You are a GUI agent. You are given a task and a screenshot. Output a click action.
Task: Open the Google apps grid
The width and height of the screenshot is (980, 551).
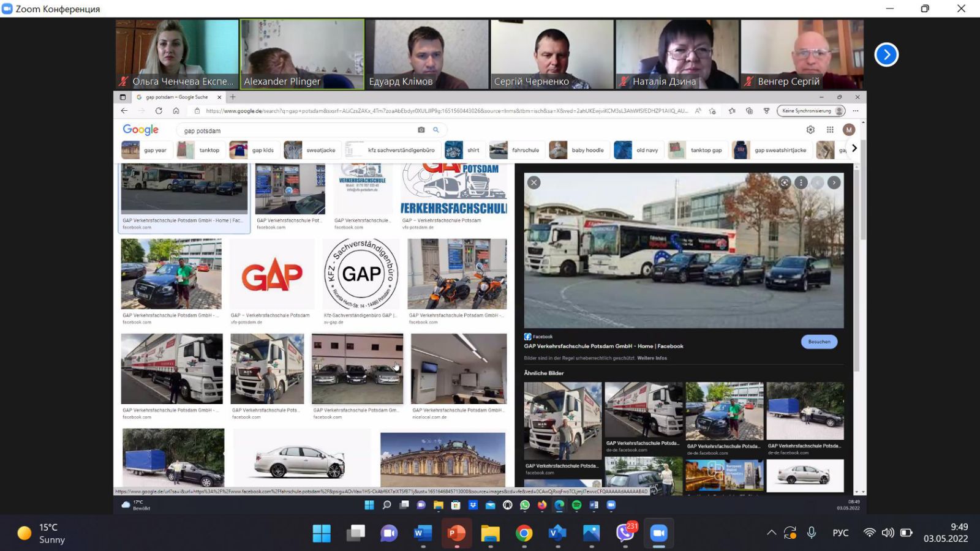click(830, 130)
